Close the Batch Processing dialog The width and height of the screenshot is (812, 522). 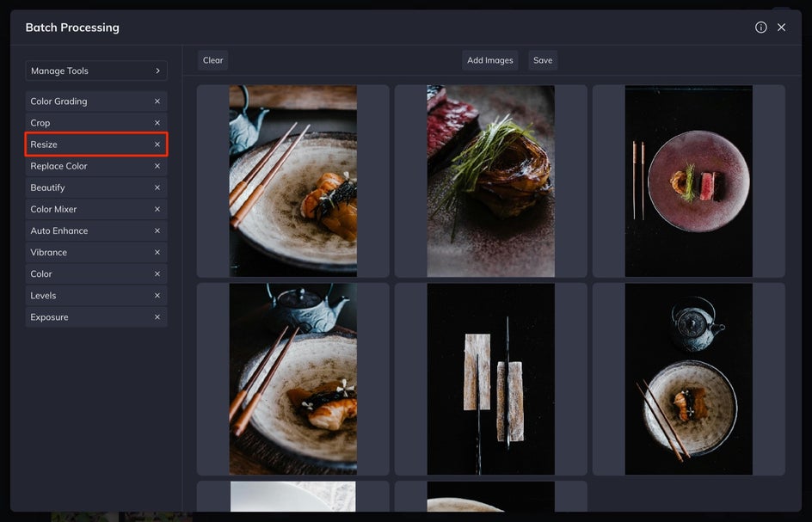point(781,28)
